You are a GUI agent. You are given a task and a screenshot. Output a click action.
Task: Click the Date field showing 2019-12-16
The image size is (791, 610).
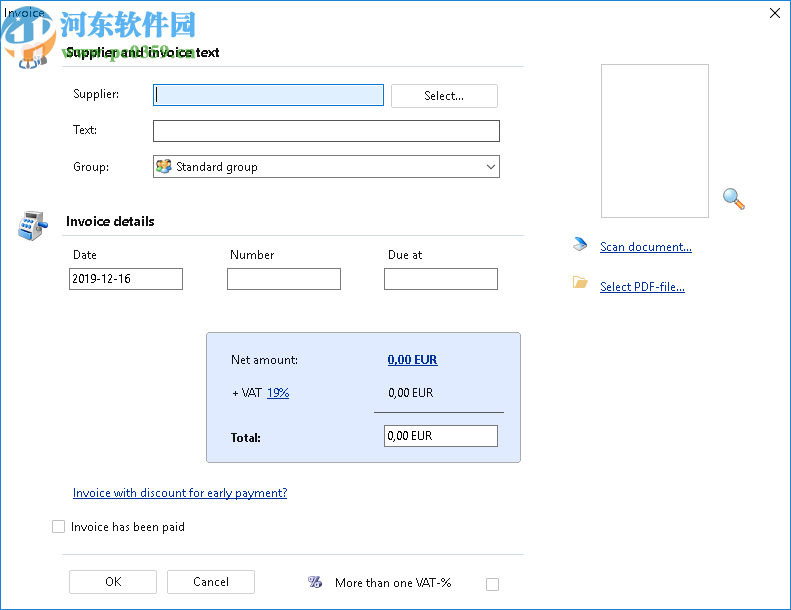click(x=126, y=279)
